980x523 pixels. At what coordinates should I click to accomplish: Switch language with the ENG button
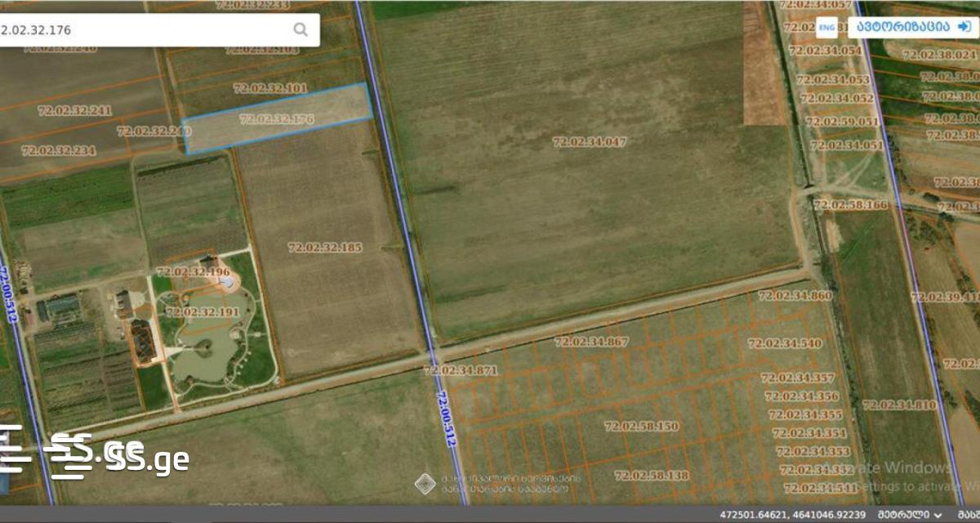(826, 28)
